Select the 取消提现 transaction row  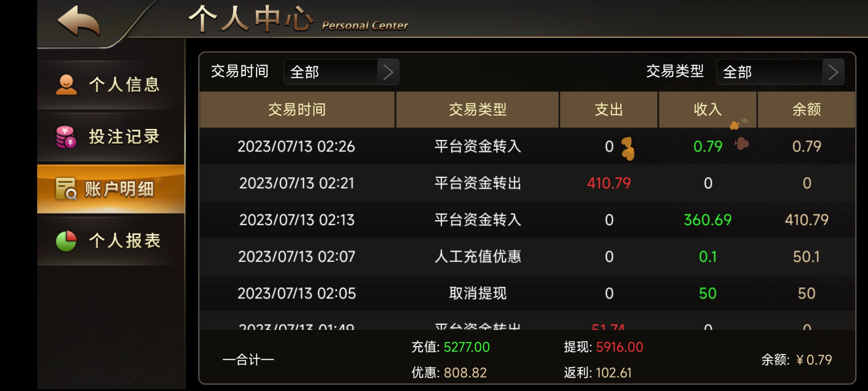coord(527,293)
